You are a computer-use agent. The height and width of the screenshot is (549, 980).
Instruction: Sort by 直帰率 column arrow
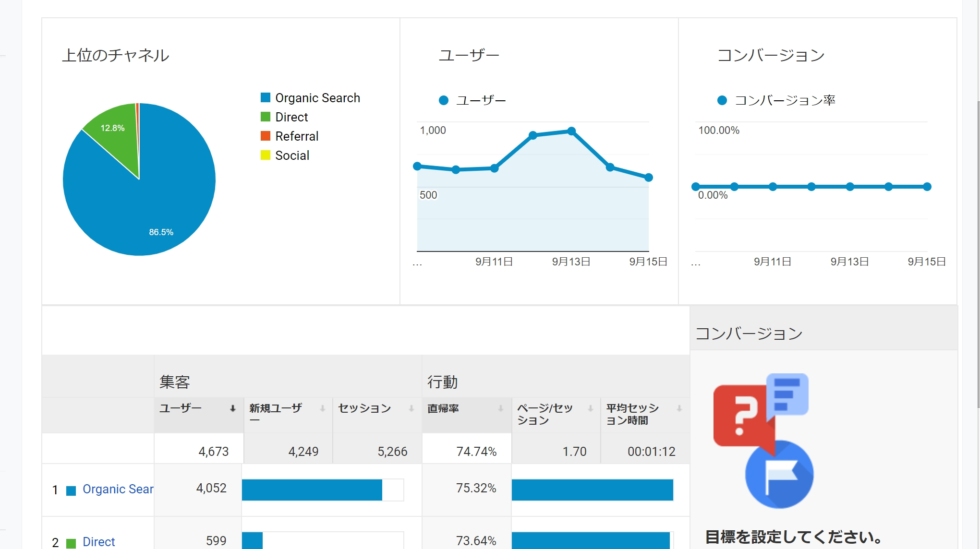[501, 408]
